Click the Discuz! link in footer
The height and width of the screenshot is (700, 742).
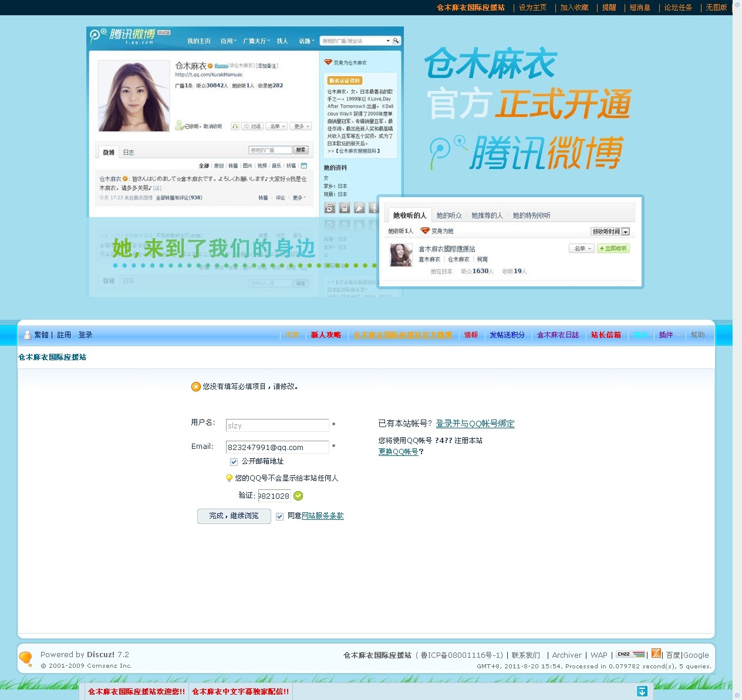click(x=101, y=655)
